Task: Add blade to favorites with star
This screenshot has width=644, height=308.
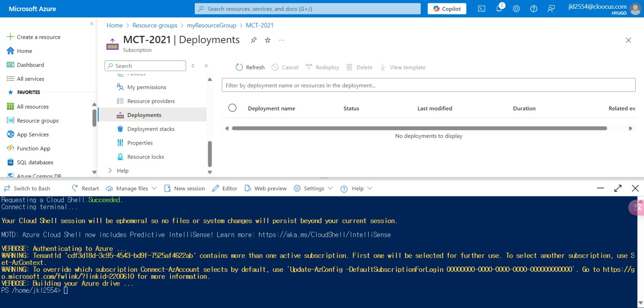Action: coord(268,40)
